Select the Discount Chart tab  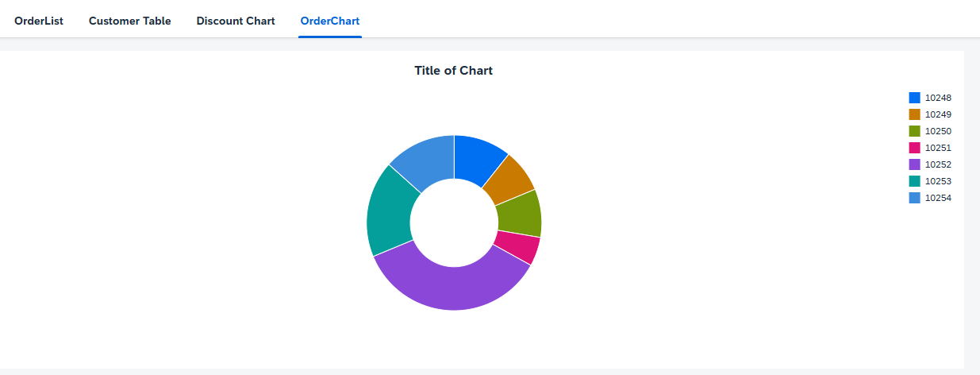(x=236, y=21)
